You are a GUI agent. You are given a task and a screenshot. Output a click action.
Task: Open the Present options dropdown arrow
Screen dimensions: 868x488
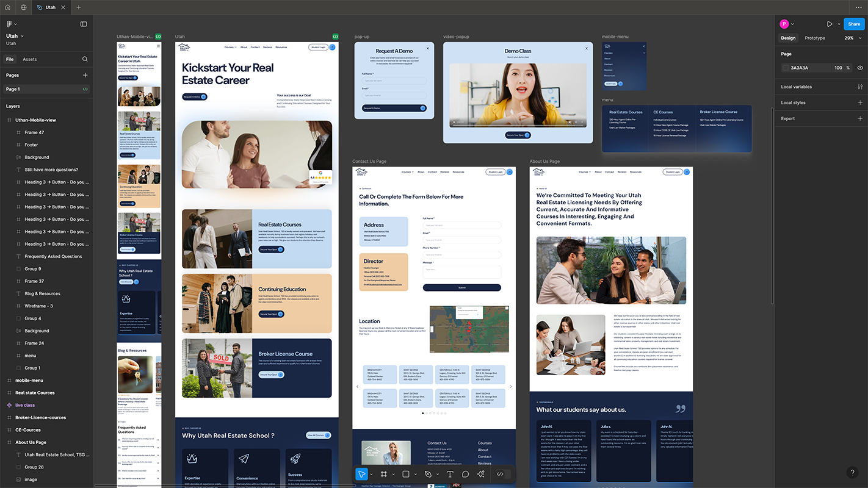pyautogui.click(x=839, y=24)
